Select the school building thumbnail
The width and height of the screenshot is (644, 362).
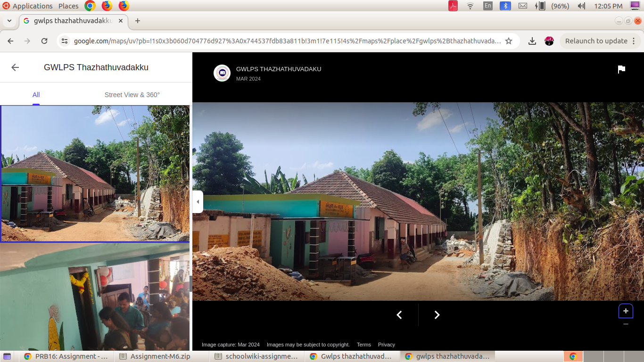[x=95, y=173]
